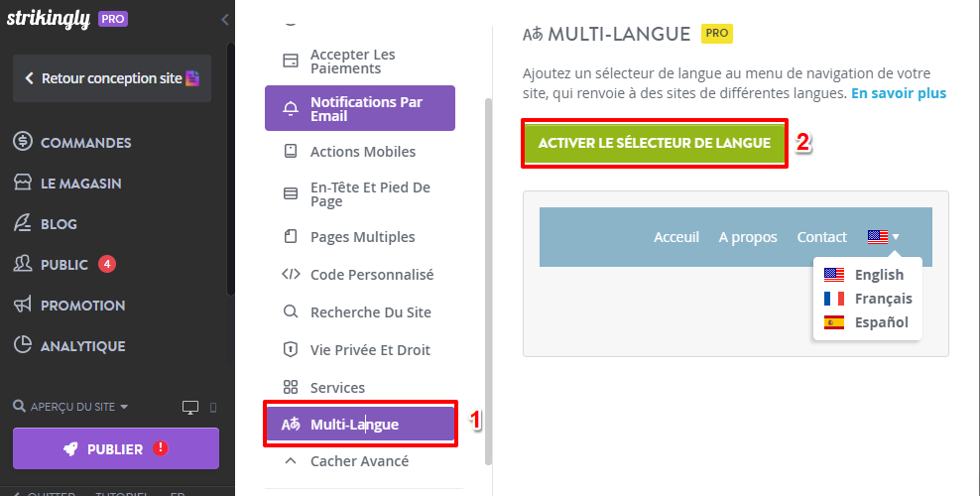
Task: Click the Promotion megaphone icon
Action: tap(23, 305)
